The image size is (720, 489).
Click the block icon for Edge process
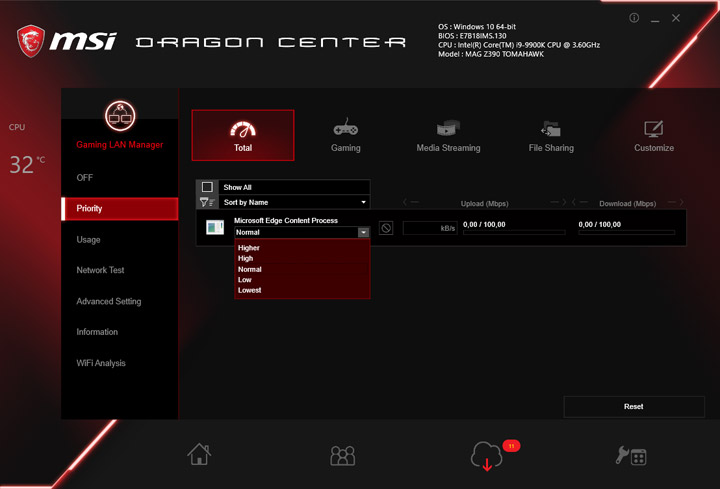point(386,228)
